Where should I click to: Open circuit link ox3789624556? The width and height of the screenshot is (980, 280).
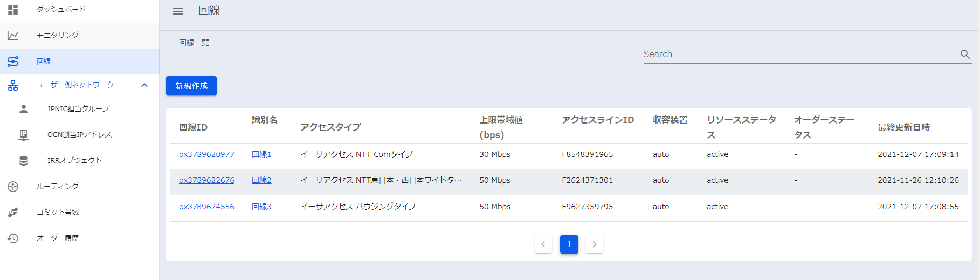tap(206, 207)
